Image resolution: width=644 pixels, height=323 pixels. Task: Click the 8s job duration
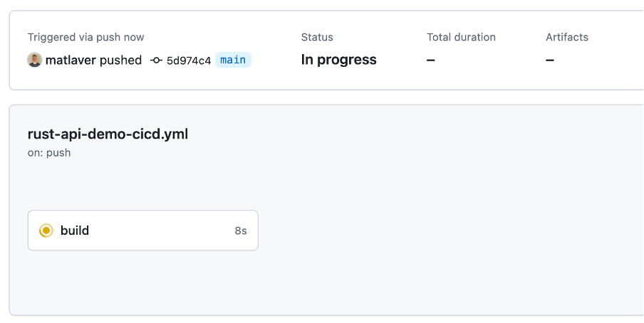pos(241,231)
